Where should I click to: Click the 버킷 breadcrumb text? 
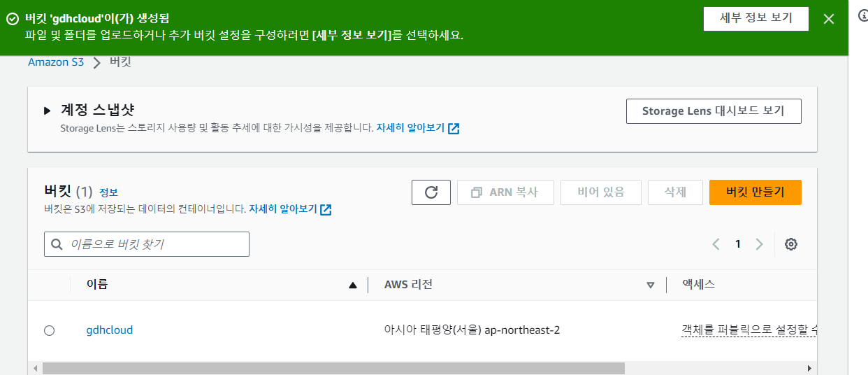point(121,62)
